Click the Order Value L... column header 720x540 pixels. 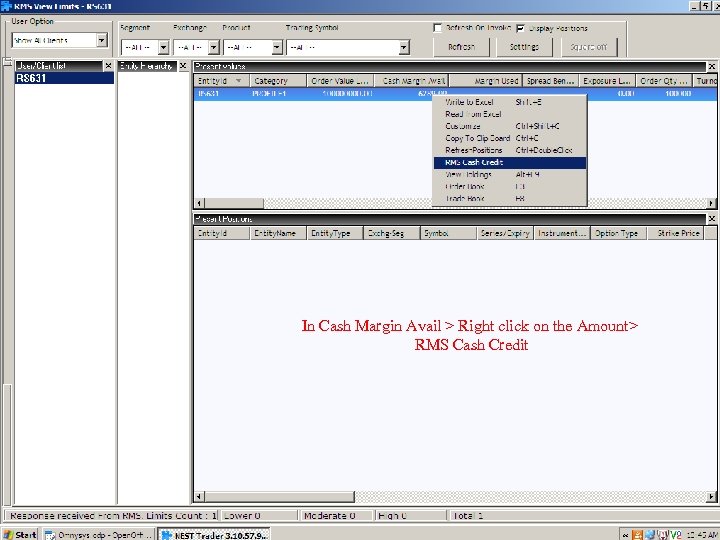point(340,81)
